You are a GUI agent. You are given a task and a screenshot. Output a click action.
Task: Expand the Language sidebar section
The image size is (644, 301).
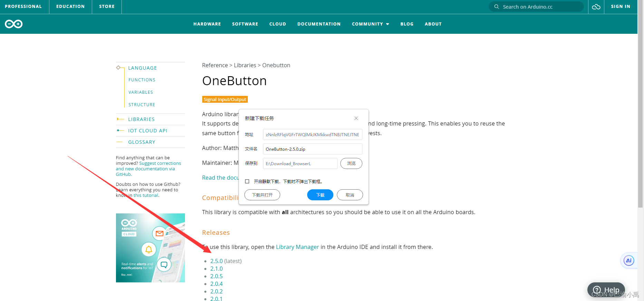pos(143,68)
